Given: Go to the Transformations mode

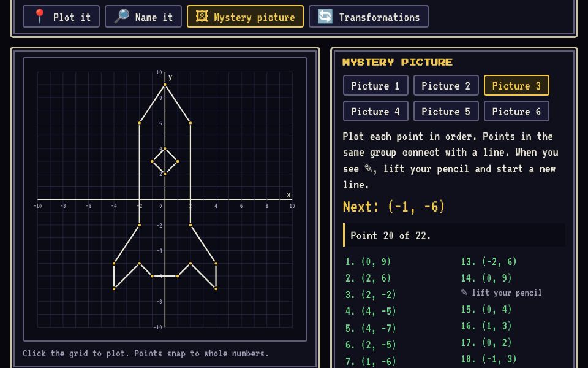Looking at the screenshot, I should (x=369, y=17).
